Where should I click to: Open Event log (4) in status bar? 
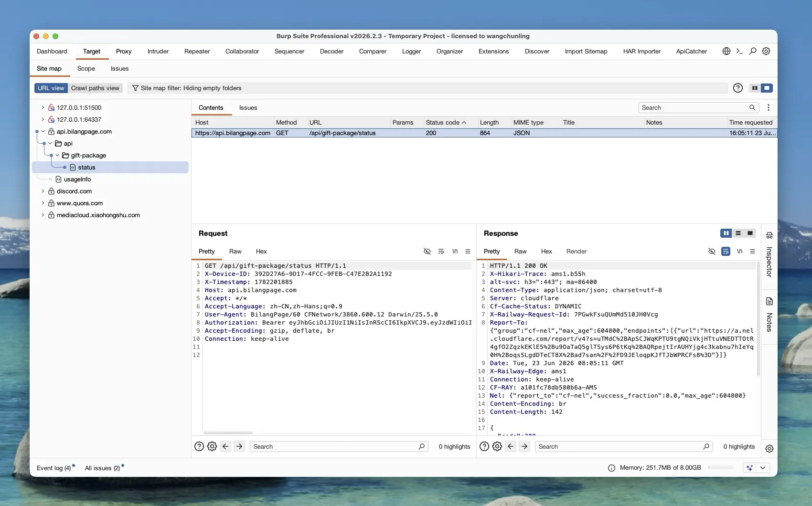(54, 468)
